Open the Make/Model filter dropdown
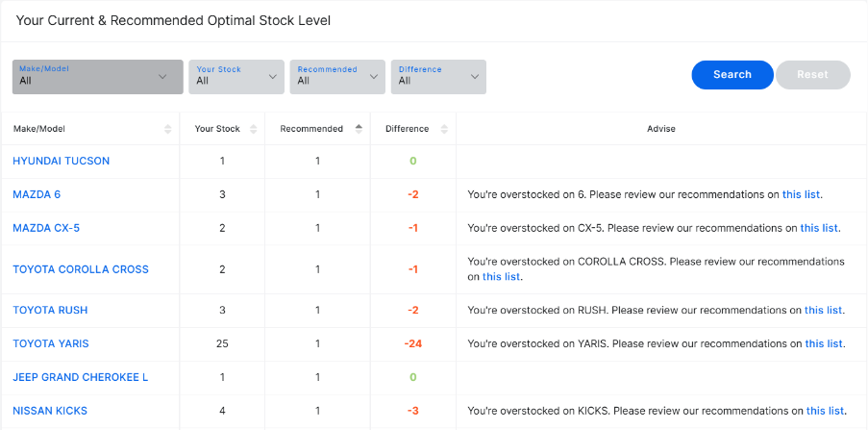 pyautogui.click(x=97, y=77)
